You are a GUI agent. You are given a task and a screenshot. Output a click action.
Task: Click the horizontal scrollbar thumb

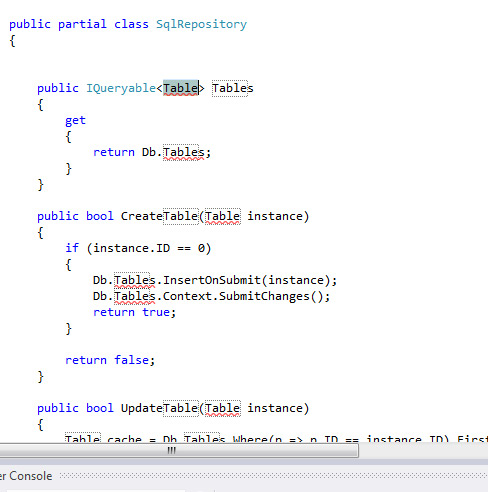click(x=179, y=451)
